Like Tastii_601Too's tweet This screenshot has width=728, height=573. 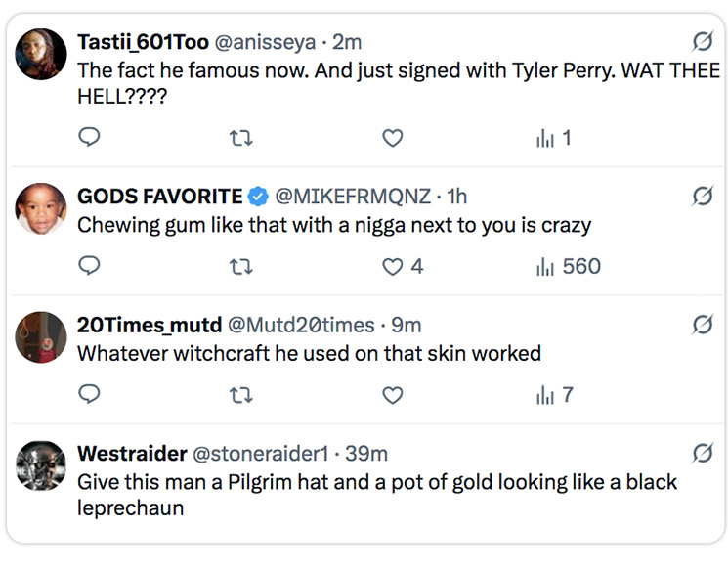[392, 138]
